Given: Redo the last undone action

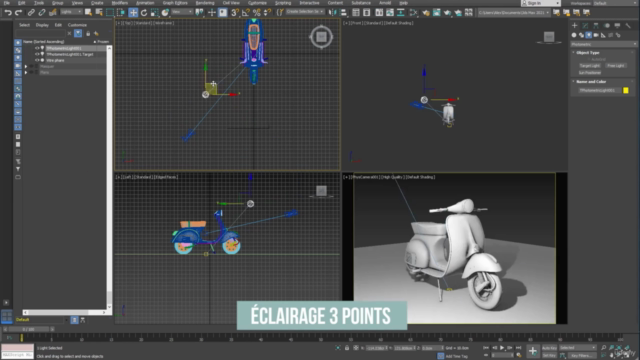Looking at the screenshot, I should tap(18, 13).
